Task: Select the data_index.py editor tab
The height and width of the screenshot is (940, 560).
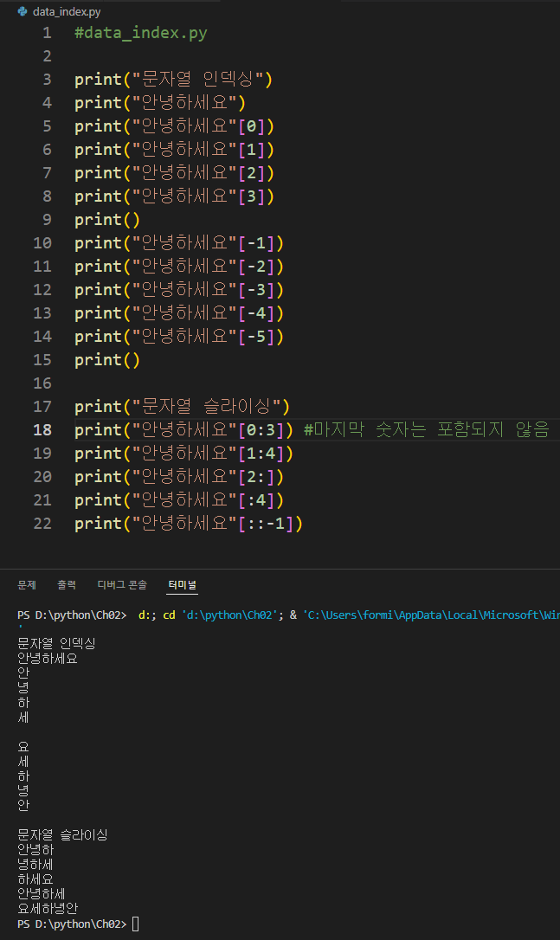Action: [x=60, y=11]
